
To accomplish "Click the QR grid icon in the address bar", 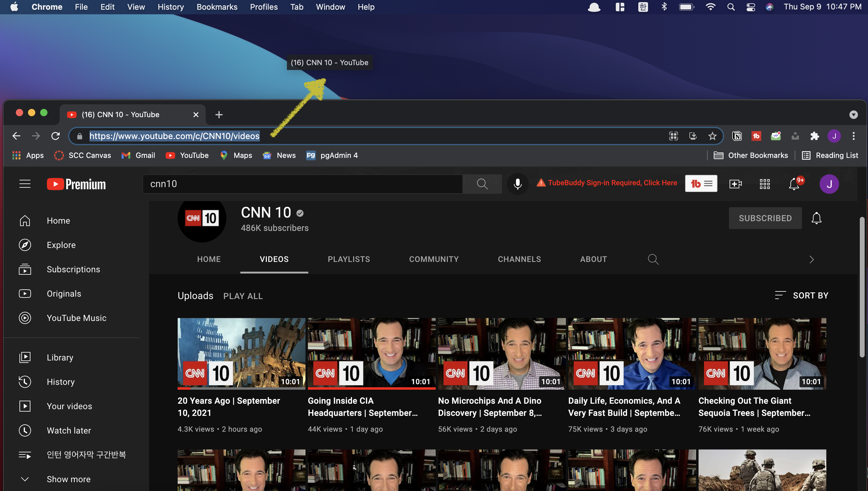I will [x=673, y=136].
